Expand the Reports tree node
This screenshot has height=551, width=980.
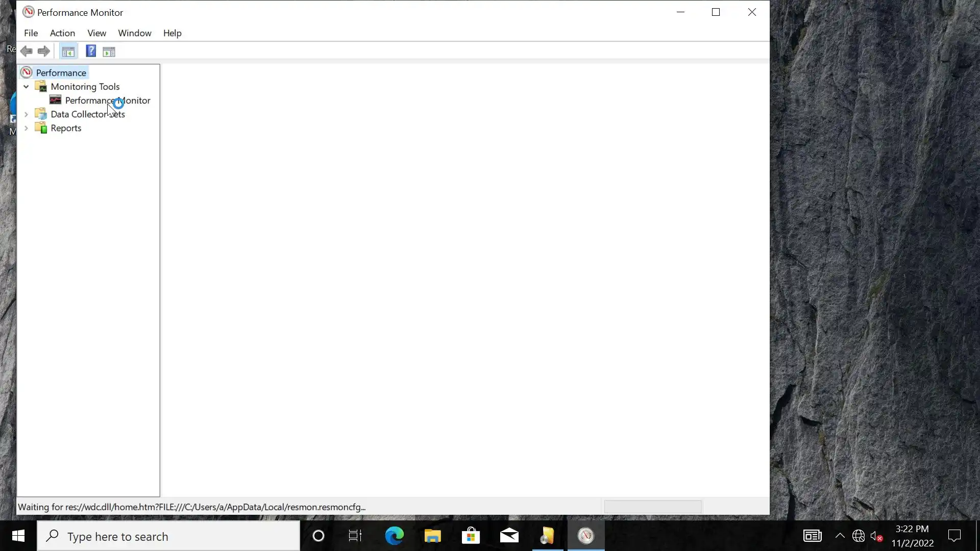tap(26, 128)
